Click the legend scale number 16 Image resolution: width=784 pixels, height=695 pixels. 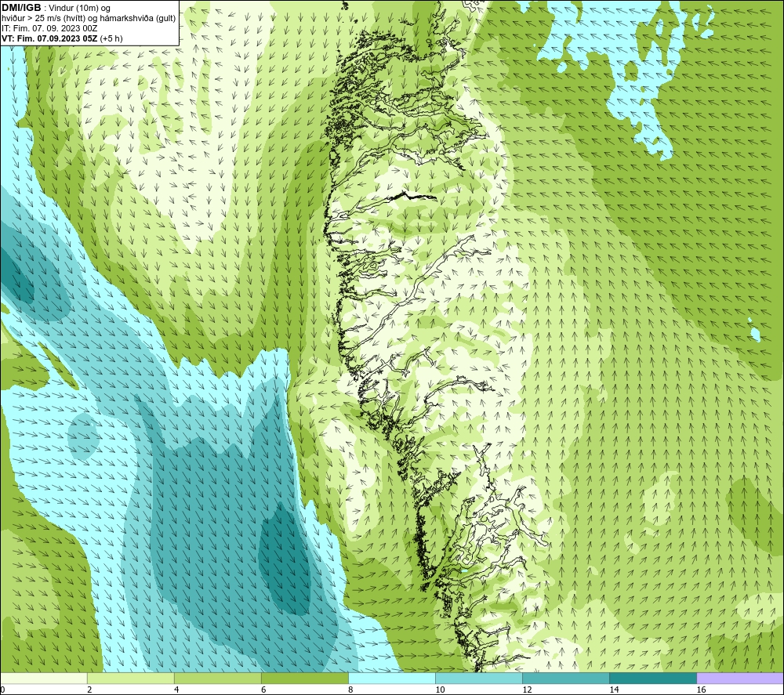pyautogui.click(x=701, y=690)
